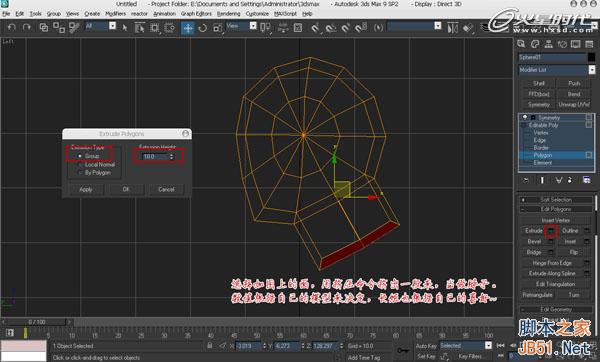Collapse the Soft Selection rollout
The image size is (600, 362).
556,200
